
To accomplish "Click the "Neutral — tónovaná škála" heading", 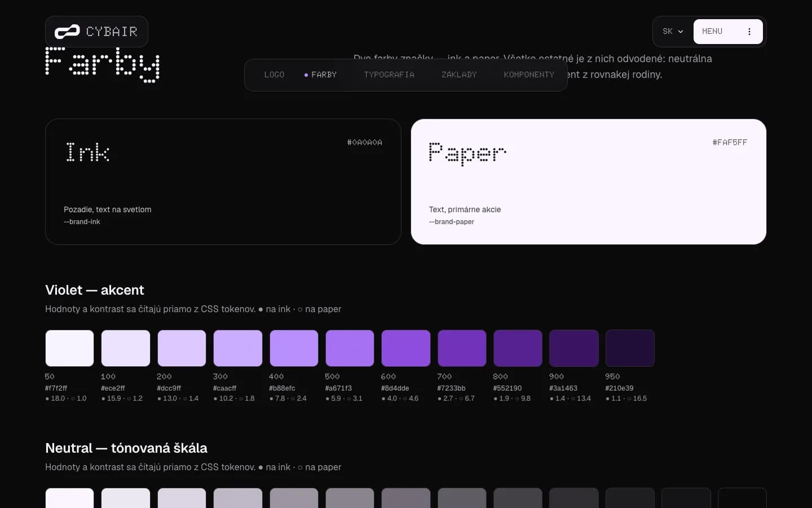I will pyautogui.click(x=126, y=448).
